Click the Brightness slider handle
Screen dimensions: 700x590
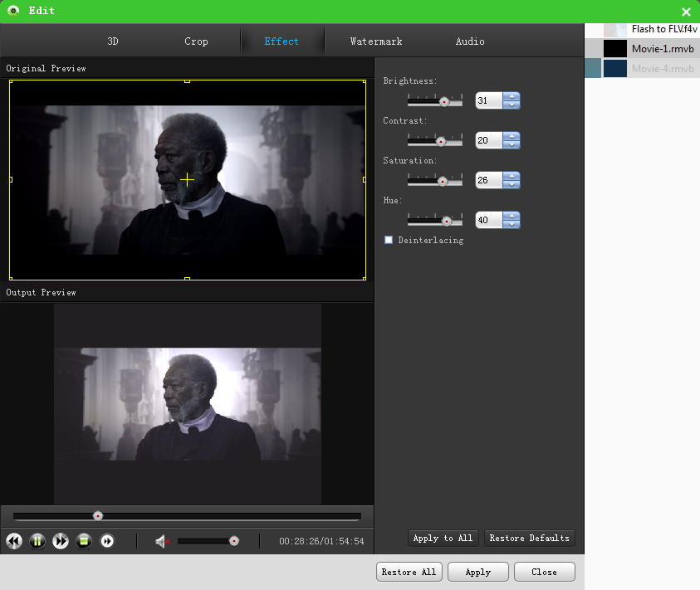coord(444,102)
